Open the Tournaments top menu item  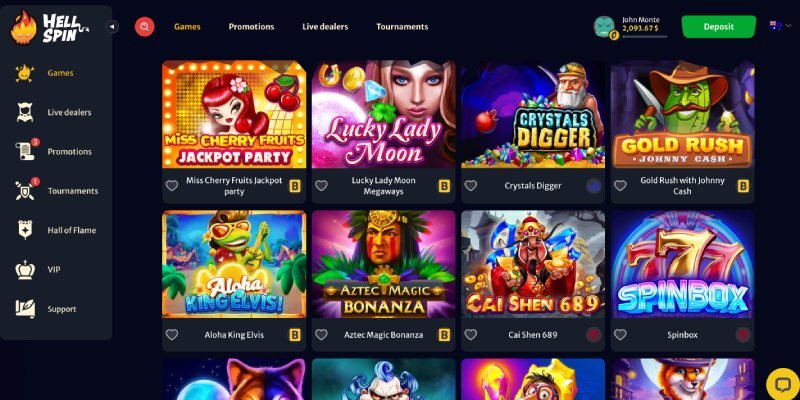pyautogui.click(x=402, y=27)
